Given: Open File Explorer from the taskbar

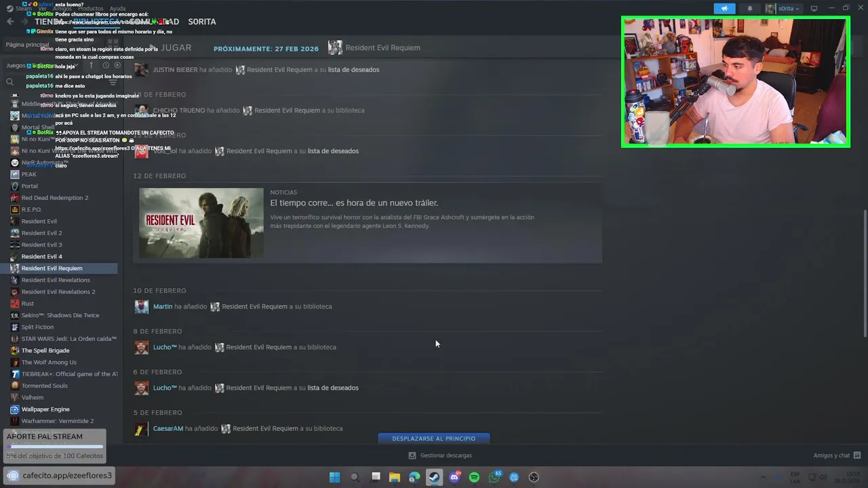Looking at the screenshot, I should pos(395,477).
